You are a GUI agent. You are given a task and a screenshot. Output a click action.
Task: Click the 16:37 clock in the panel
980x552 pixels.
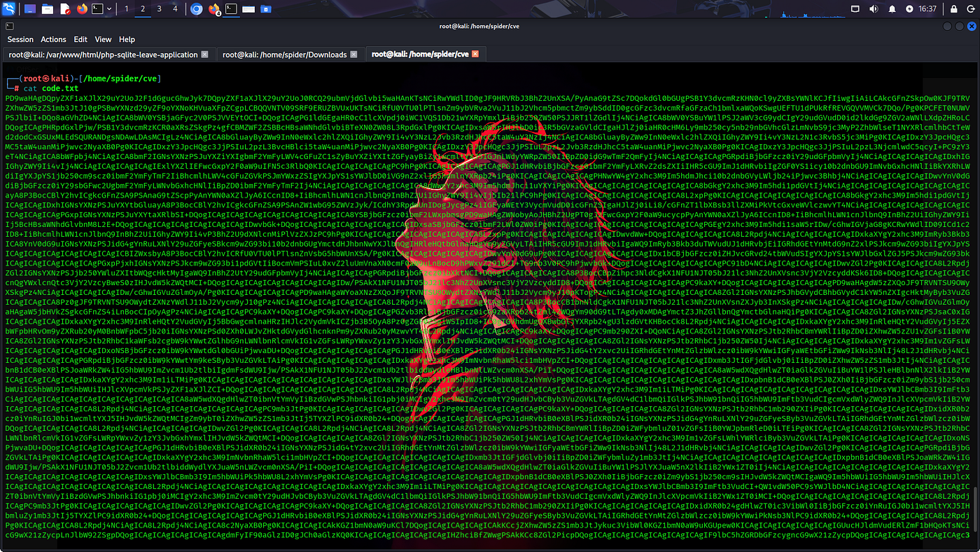(x=926, y=9)
